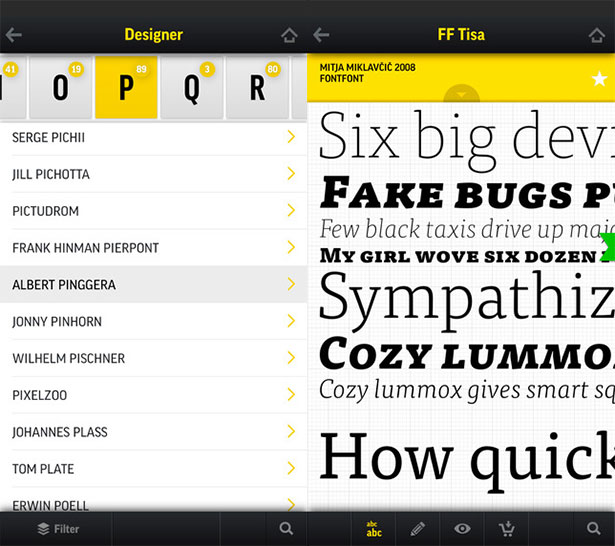The image size is (615, 546).
Task: Open designer Jill Pichotta
Action: [153, 174]
